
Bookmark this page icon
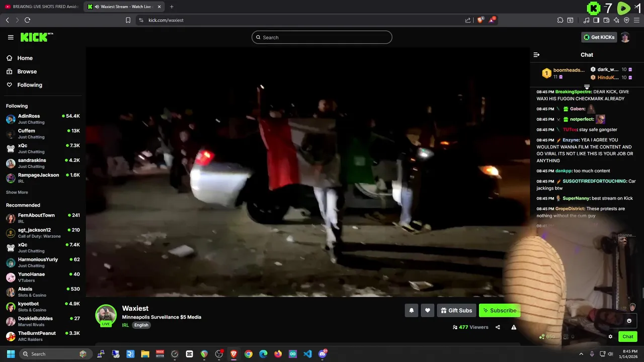(128, 20)
